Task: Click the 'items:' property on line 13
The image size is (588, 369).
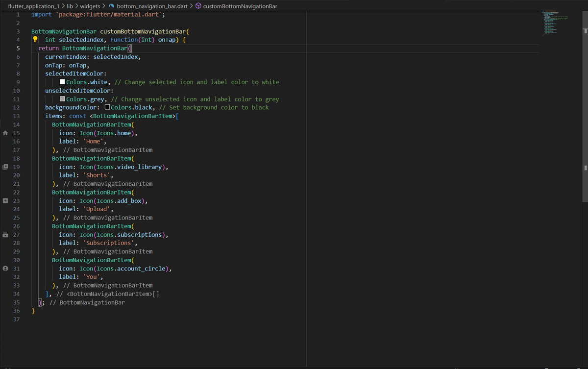Action: 55,116
